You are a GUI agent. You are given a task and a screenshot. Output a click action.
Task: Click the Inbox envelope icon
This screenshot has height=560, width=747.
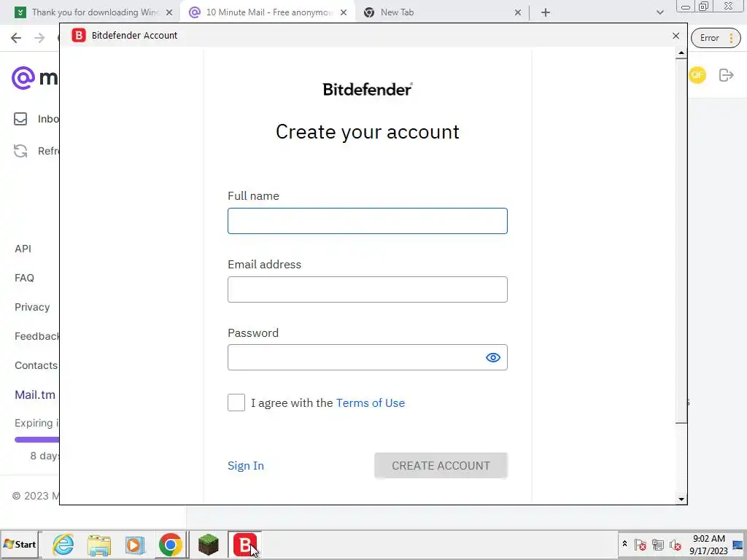tap(20, 119)
